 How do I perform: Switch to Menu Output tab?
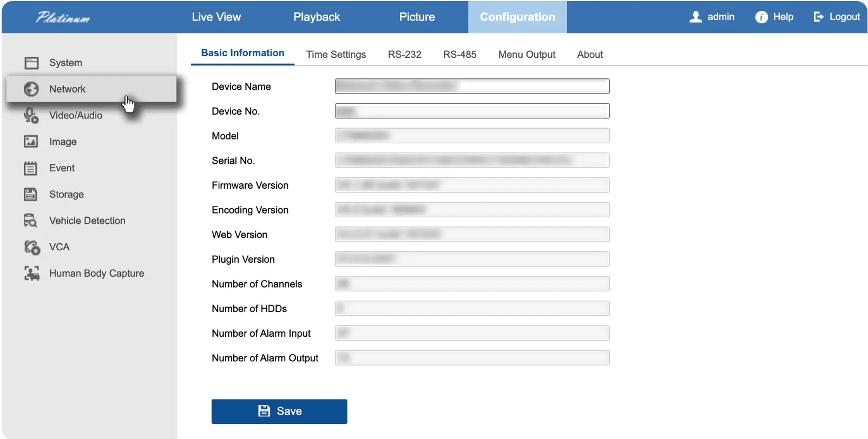[527, 55]
